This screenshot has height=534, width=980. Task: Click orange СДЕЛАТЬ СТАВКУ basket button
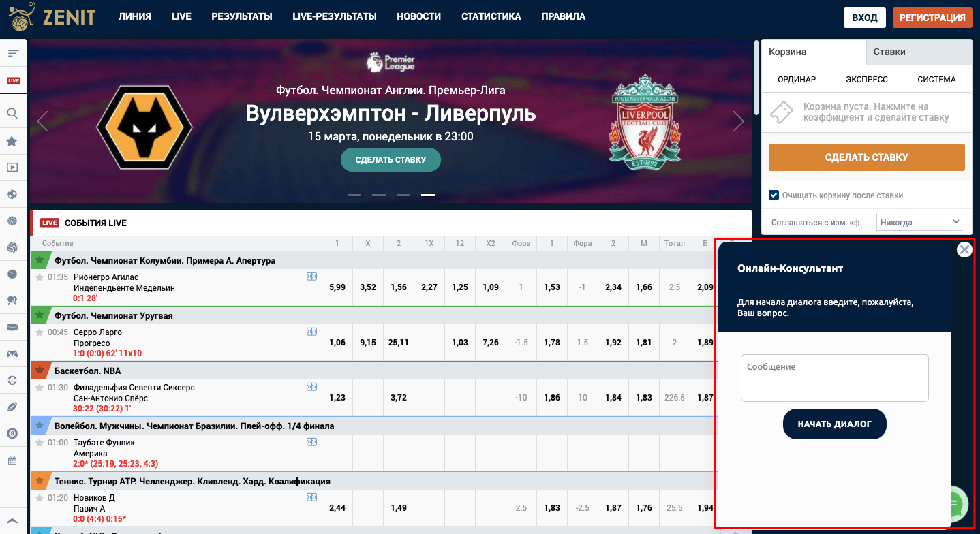point(867,157)
